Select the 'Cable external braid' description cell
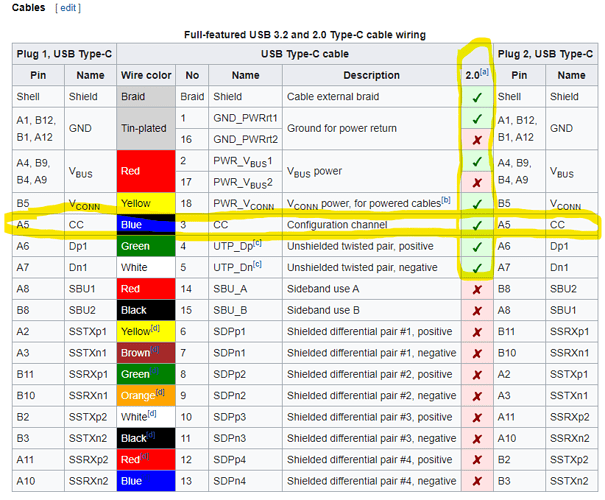This screenshot has width=605, height=500. (x=372, y=96)
